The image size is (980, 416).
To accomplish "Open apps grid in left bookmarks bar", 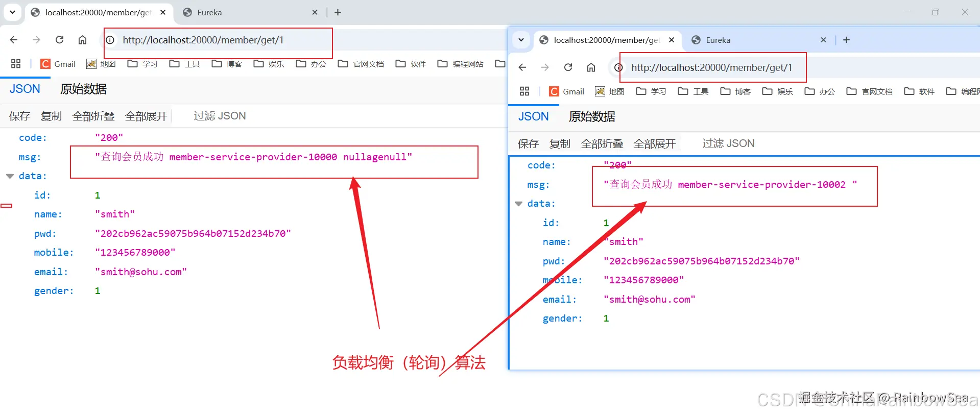I will click(x=16, y=64).
